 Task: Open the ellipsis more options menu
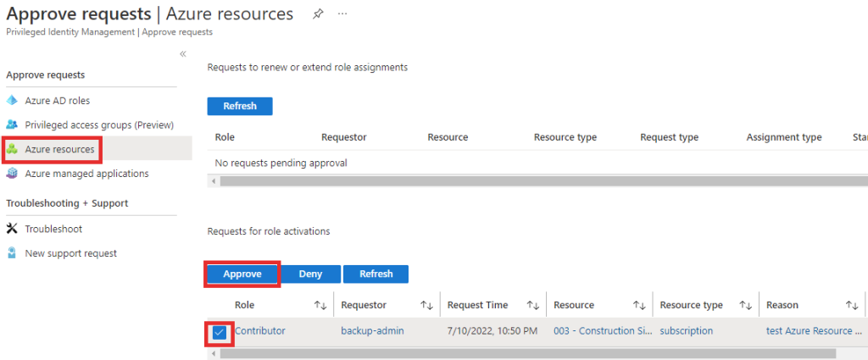point(342,14)
